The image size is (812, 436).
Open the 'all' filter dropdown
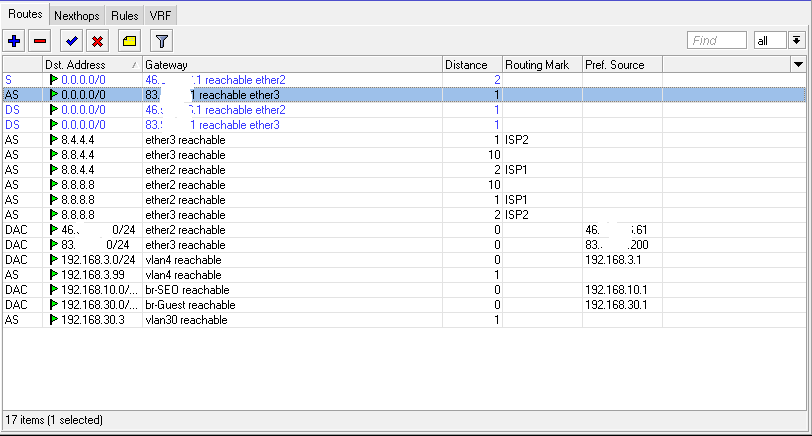[771, 41]
